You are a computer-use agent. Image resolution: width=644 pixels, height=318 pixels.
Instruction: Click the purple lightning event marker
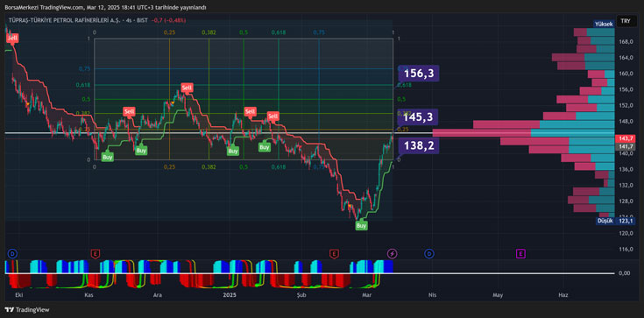[x=392, y=254]
